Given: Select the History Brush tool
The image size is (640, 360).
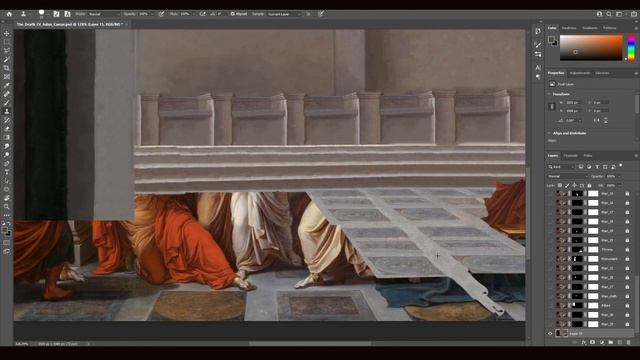Looking at the screenshot, I should (x=7, y=120).
